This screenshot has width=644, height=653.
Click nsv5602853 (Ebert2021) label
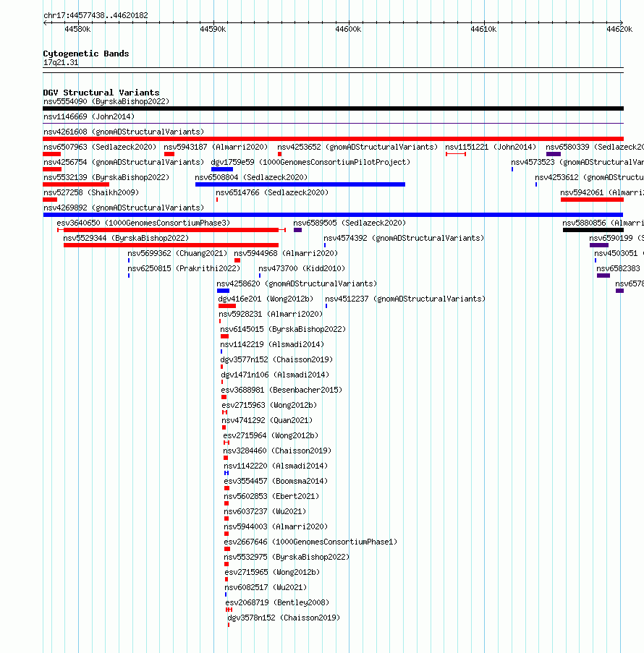[271, 497]
